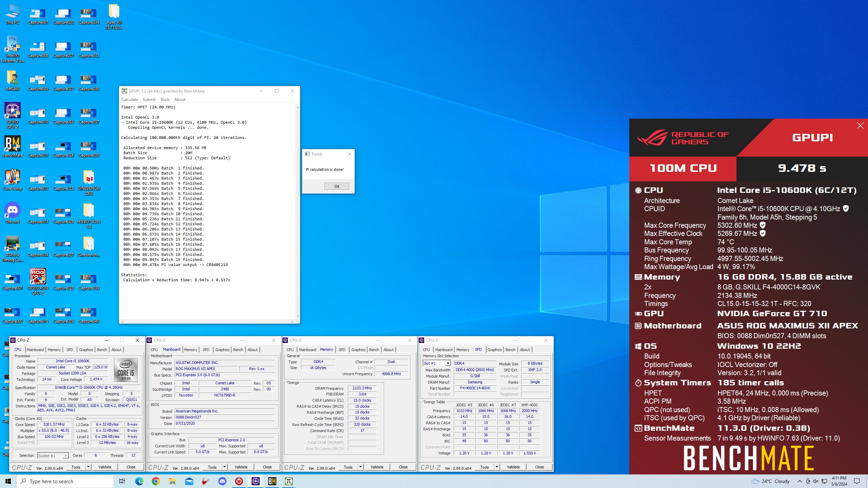The height and width of the screenshot is (488, 868).
Task: Open Tools dropdown arrow in first CPU-Z
Action: point(88,467)
